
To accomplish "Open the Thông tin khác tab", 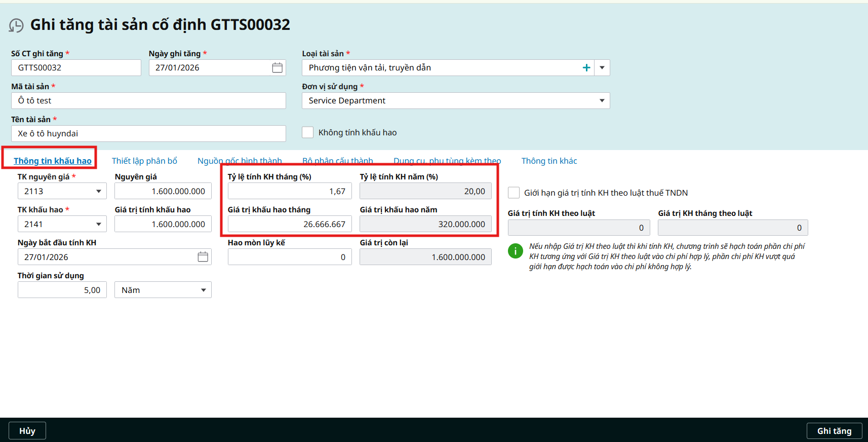I will pyautogui.click(x=549, y=161).
